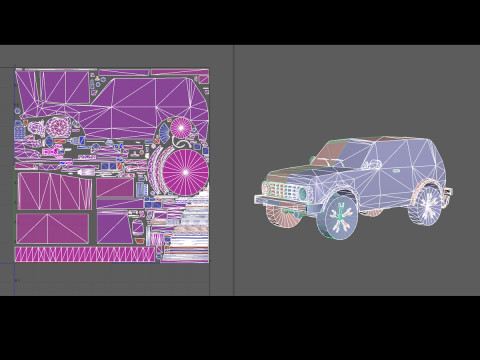This screenshot has width=480, height=360.
Task: Click the round headlight on the car model
Action: click(x=303, y=194)
